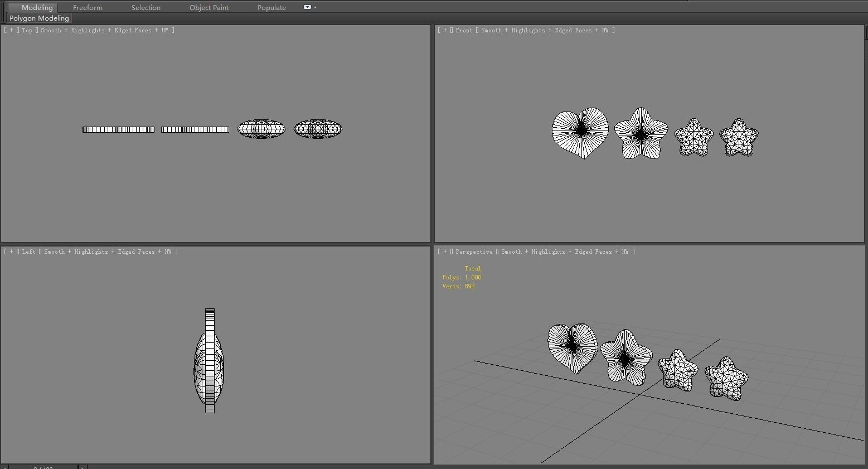Open the shading label menu in Perspective viewport
Viewport: 868px width, 469px height.
(x=565, y=252)
